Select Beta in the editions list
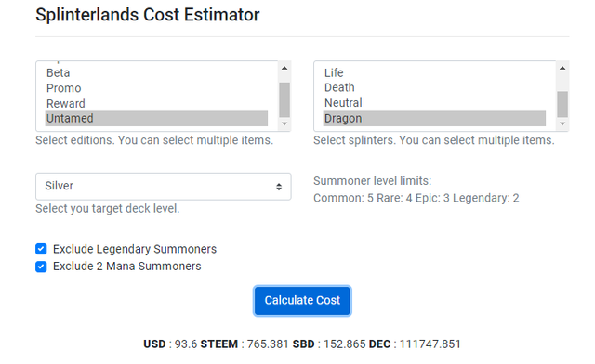 coord(156,72)
